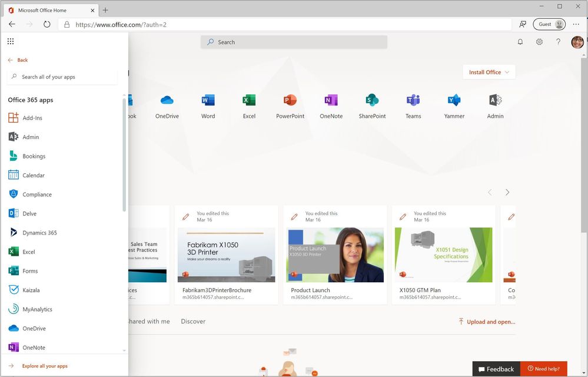Viewport: 588px width, 377px height.
Task: Launch Yammer from the home page
Action: point(454,100)
